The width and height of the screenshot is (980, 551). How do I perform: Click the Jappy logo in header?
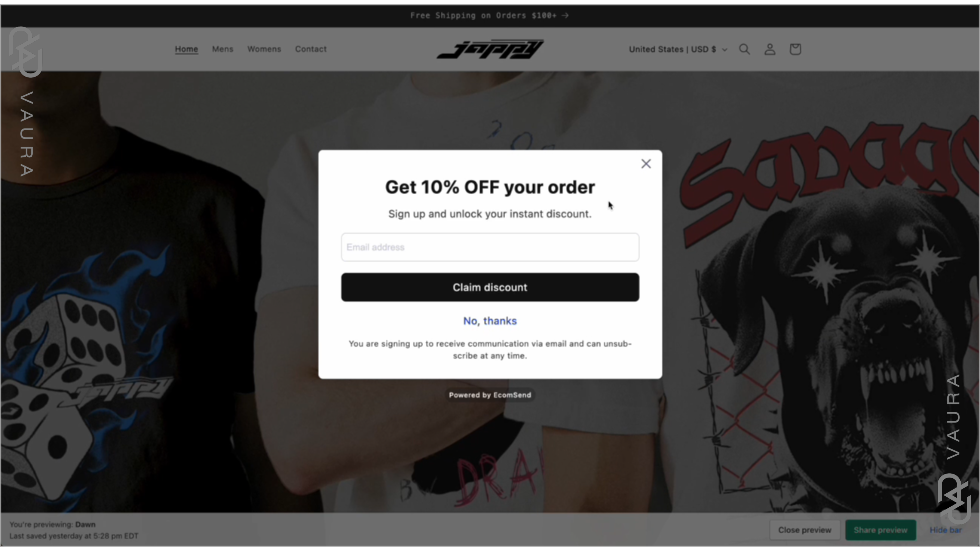[490, 49]
